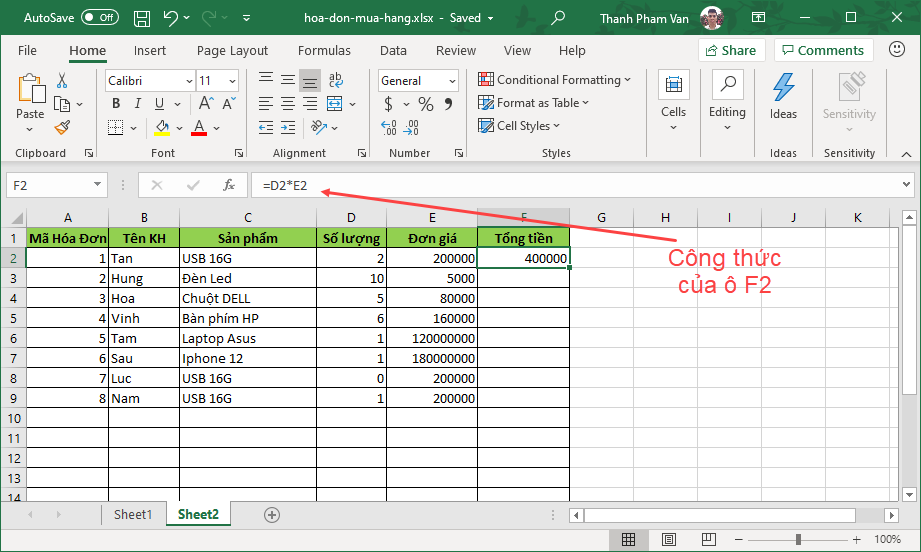Open the File menu
The height and width of the screenshot is (552, 921).
click(27, 51)
